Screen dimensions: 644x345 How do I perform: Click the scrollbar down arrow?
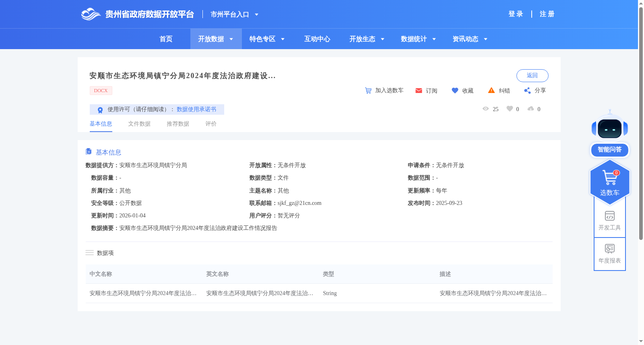click(x=641, y=341)
